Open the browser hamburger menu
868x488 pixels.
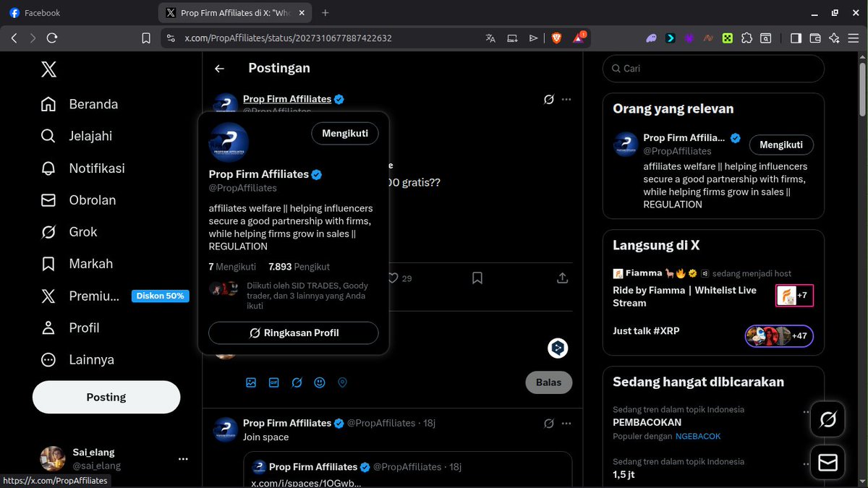[854, 38]
